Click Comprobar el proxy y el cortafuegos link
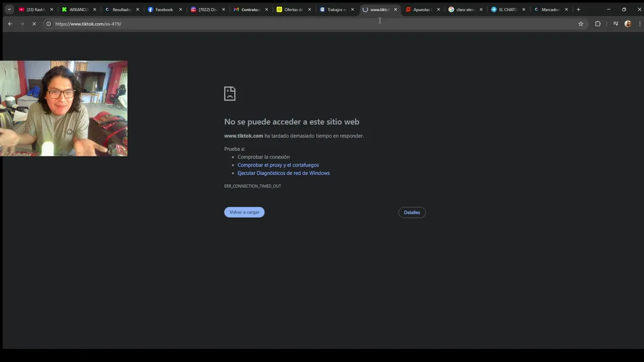 [278, 165]
